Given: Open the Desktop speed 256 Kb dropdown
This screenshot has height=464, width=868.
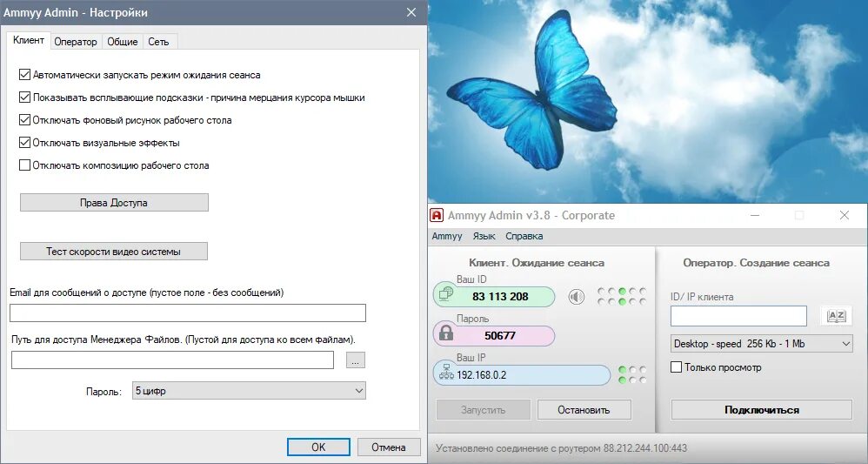Looking at the screenshot, I should click(x=761, y=344).
